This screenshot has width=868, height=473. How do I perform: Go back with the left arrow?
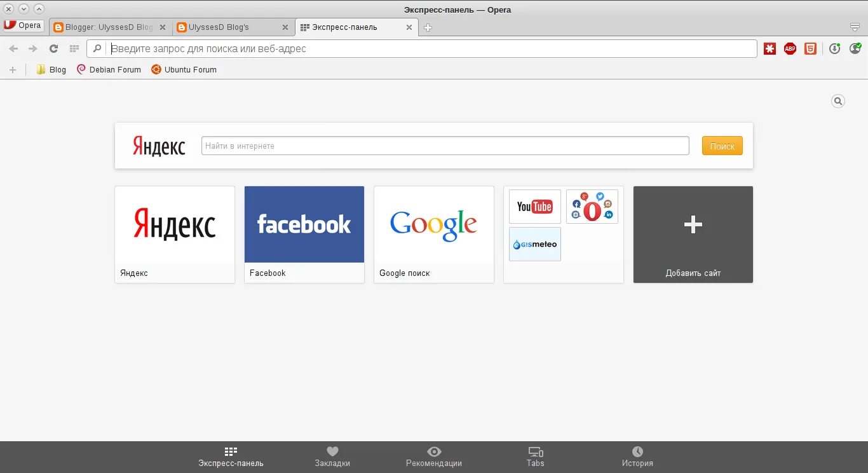pyautogui.click(x=13, y=48)
